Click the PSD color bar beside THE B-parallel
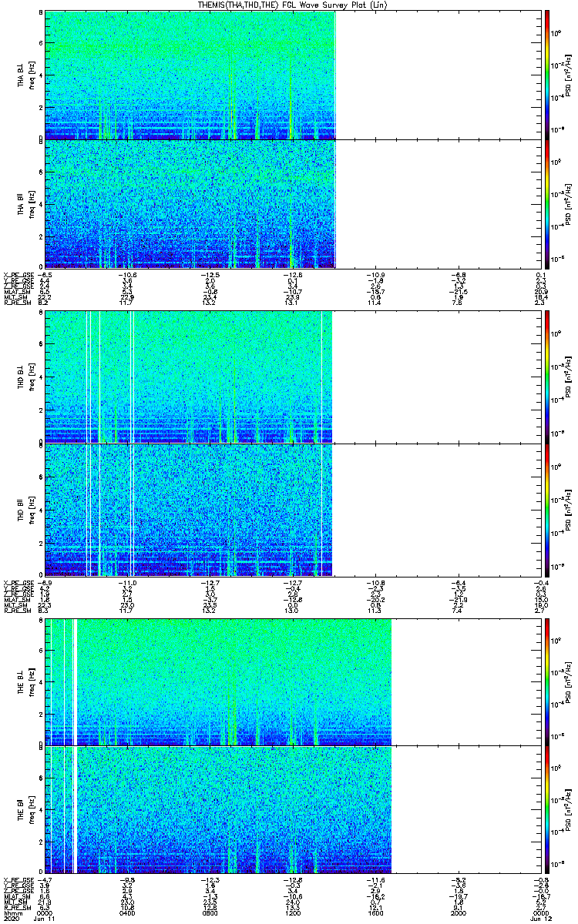 click(547, 809)
